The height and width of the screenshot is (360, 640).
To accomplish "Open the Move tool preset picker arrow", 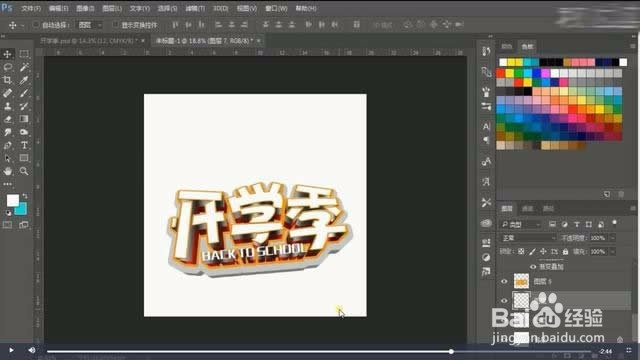I will [22, 25].
